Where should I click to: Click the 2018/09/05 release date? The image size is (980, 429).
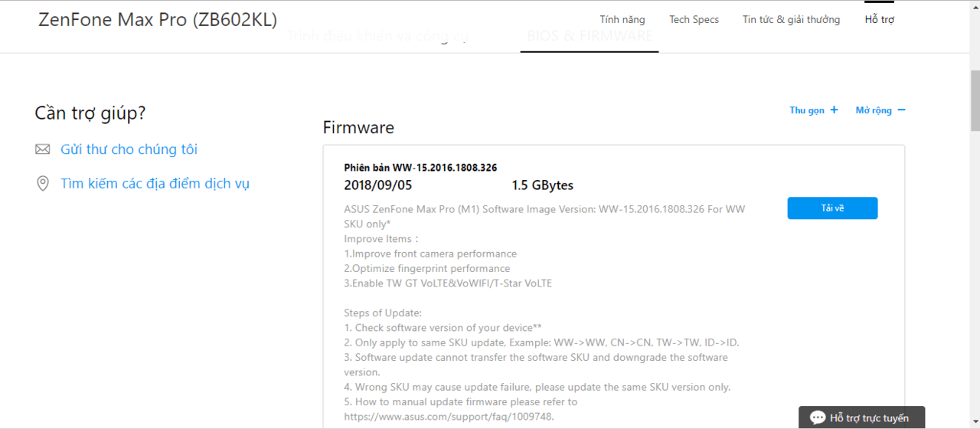point(377,185)
